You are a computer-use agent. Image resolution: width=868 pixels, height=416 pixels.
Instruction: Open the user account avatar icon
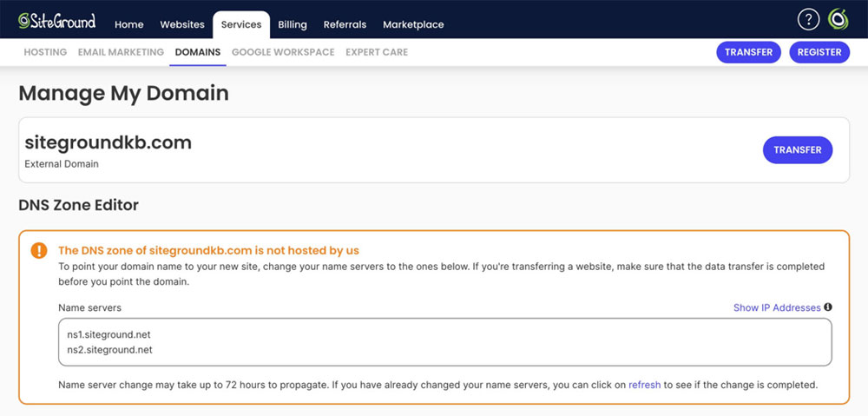pos(838,20)
